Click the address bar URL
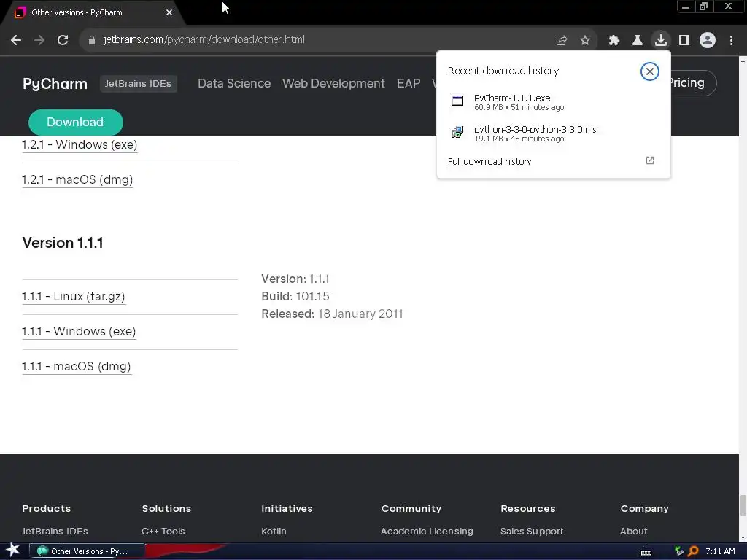 point(204,39)
